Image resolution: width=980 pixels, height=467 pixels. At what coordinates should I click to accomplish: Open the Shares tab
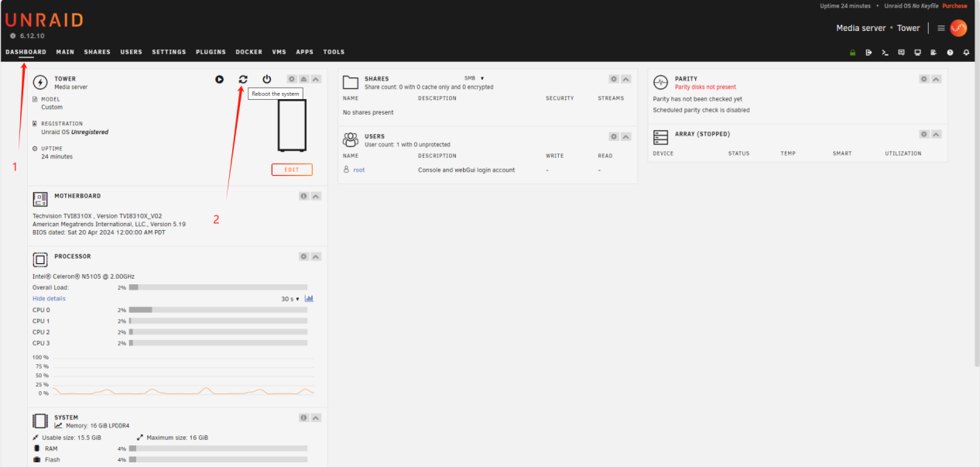(98, 52)
